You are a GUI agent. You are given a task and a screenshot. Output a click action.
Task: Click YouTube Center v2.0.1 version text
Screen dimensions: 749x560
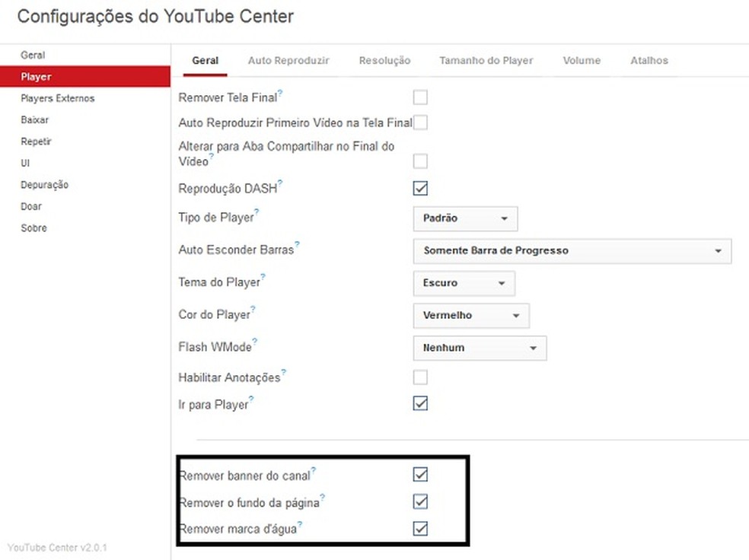click(57, 548)
